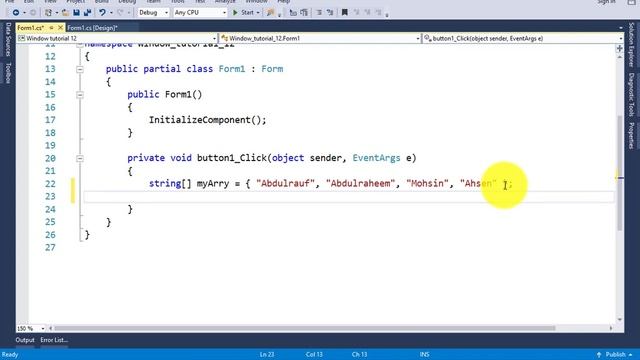Click the Form base class name on line 13
Image resolution: width=640 pixels, height=360 pixels.
click(x=272, y=69)
